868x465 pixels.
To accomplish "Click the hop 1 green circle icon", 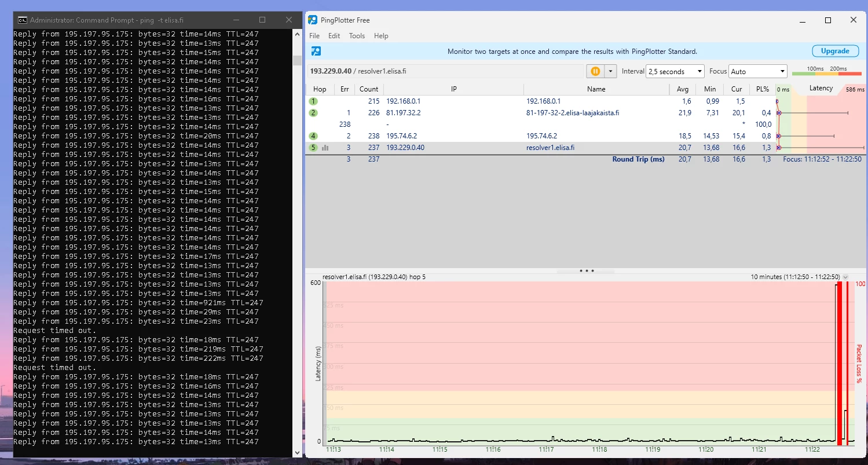I will [313, 101].
